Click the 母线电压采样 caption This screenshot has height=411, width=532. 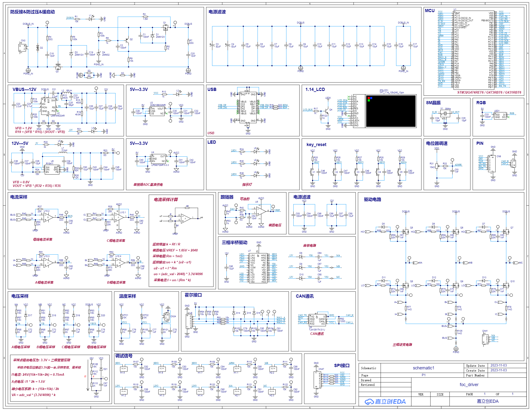coord(96,347)
